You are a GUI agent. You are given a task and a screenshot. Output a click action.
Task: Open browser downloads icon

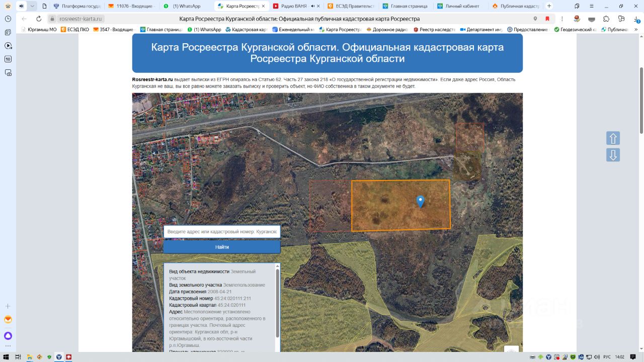pyautogui.click(x=636, y=19)
